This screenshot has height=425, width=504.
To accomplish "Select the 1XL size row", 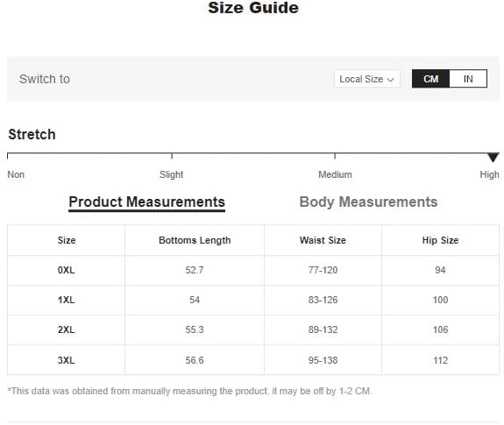I will [253, 300].
